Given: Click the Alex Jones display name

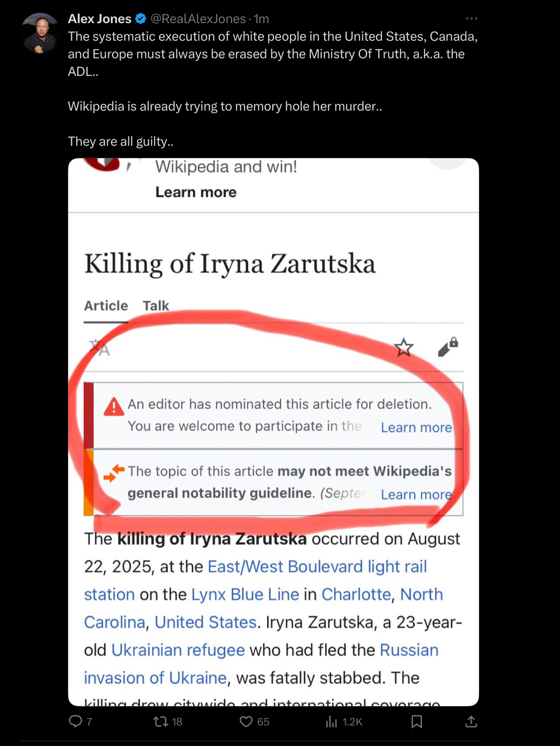Looking at the screenshot, I should pyautogui.click(x=99, y=19).
